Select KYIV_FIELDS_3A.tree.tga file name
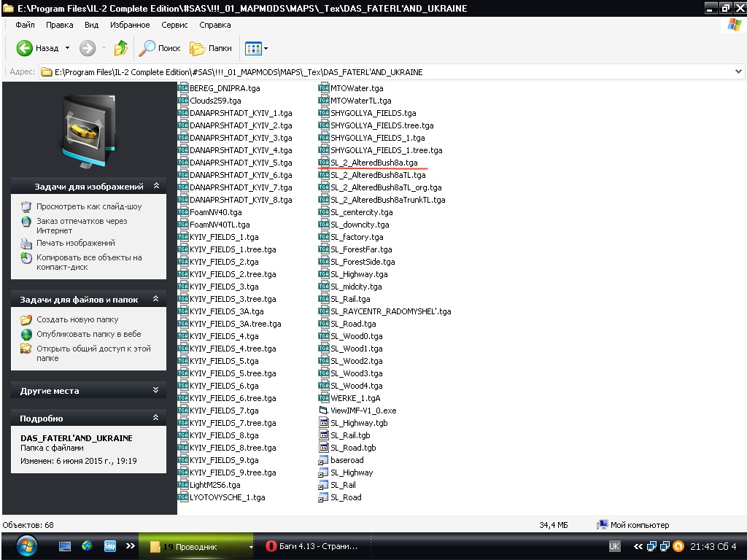The height and width of the screenshot is (560, 747). (x=236, y=324)
